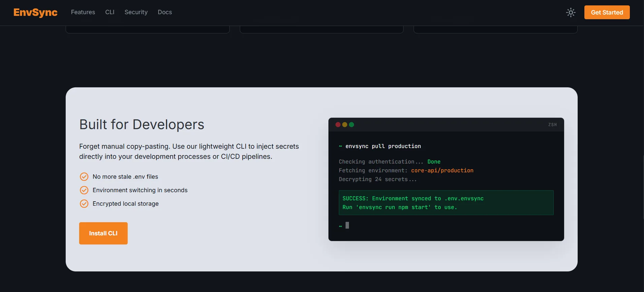Click the EnvSync logo
Screen dimensions: 644x292
coord(35,12)
